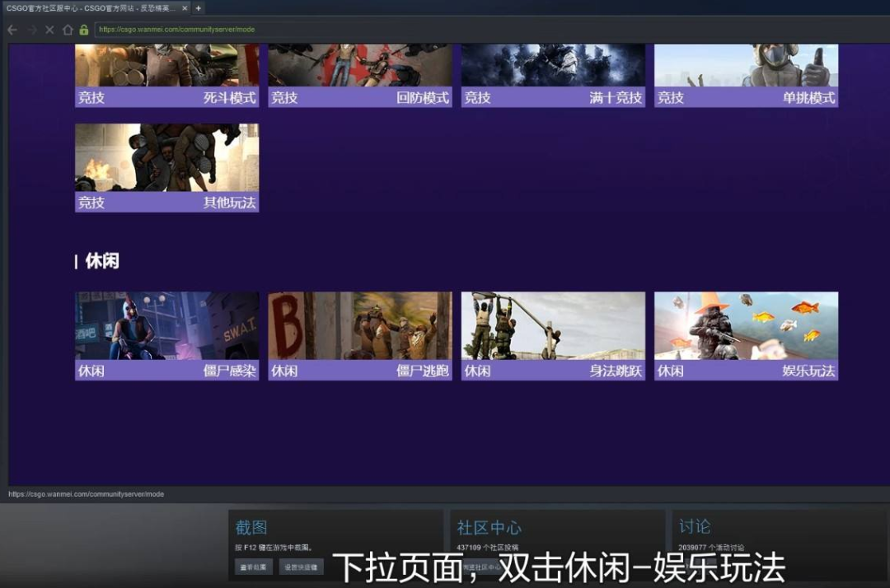Click the browser forward arrow
The width and height of the screenshot is (890, 588).
pyautogui.click(x=32, y=30)
